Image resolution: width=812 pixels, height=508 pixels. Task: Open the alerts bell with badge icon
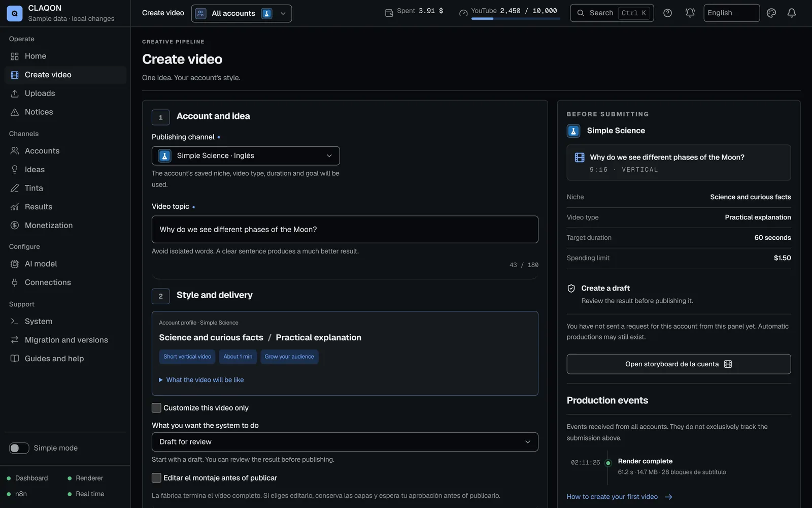tap(690, 13)
